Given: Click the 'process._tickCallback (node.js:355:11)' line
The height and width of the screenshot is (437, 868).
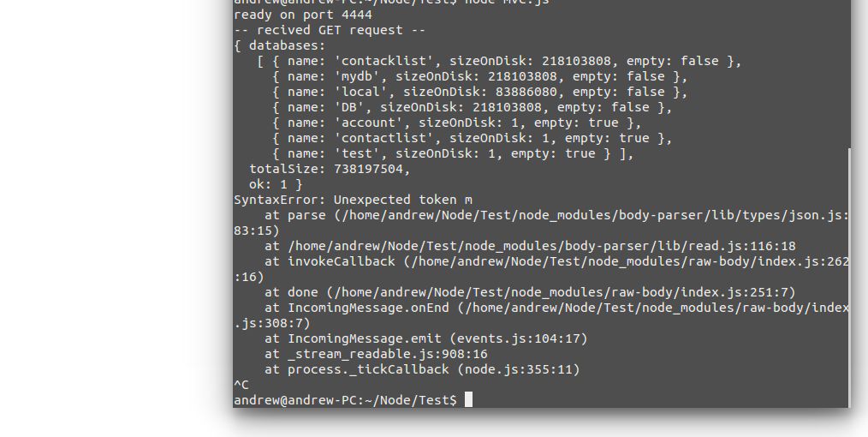Looking at the screenshot, I should (x=433, y=369).
